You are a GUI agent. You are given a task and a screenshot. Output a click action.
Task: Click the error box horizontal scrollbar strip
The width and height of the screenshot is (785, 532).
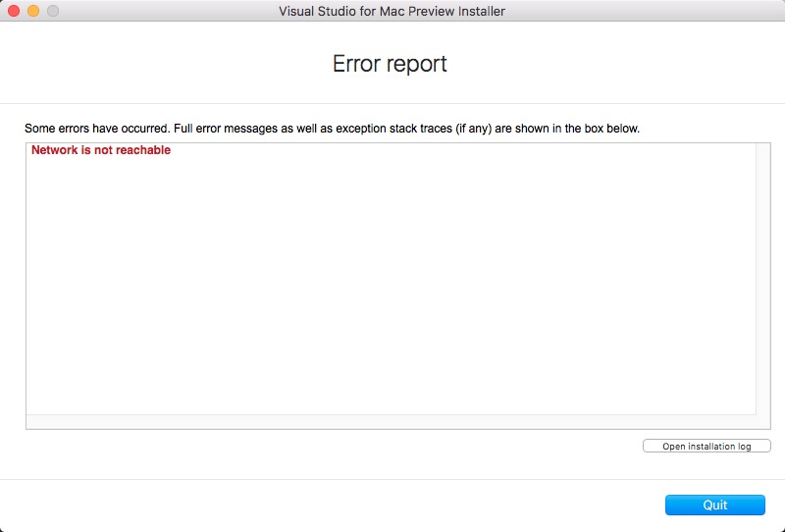pos(391,422)
